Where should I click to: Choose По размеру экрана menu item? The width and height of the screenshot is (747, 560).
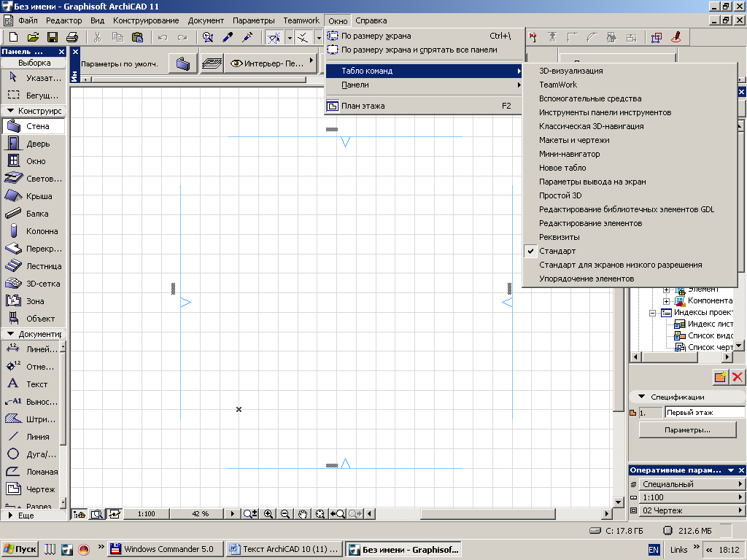[x=425, y=36]
